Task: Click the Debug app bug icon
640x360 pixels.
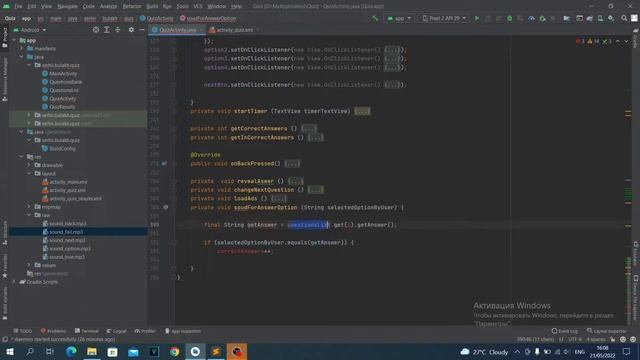Action: (x=509, y=18)
